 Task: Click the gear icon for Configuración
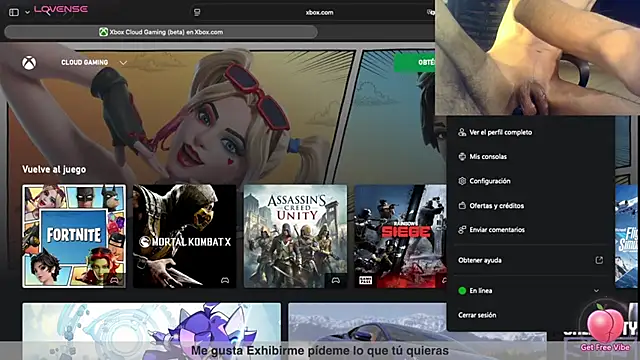(462, 181)
